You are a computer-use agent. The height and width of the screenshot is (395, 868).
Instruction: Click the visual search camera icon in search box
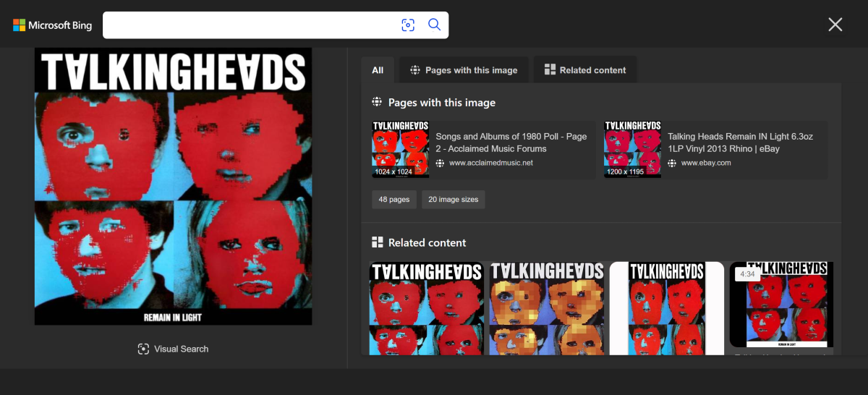point(408,25)
